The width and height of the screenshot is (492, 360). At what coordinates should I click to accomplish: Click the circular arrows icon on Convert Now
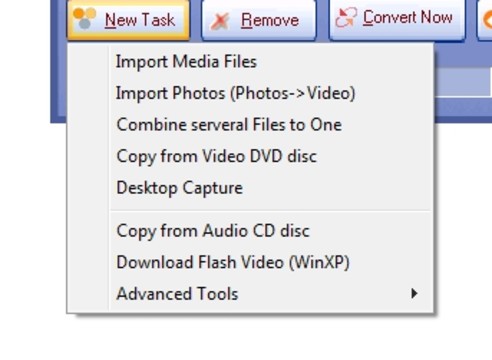click(346, 17)
